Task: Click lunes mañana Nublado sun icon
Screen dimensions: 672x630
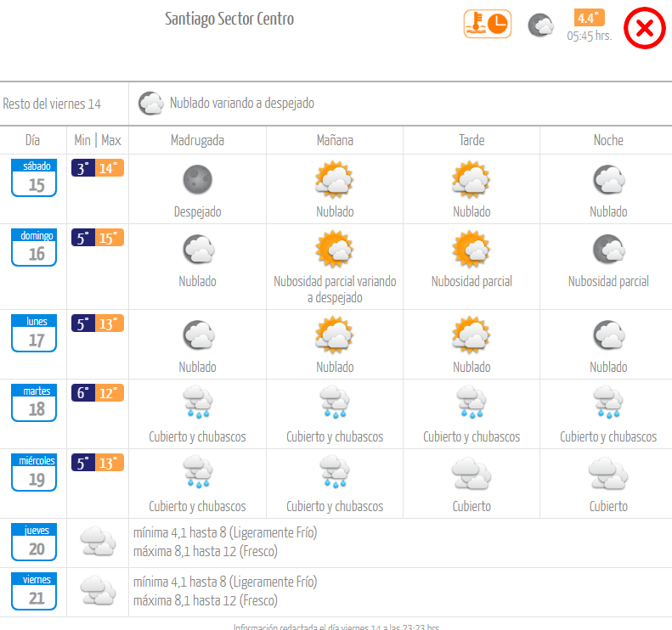Action: [334, 335]
